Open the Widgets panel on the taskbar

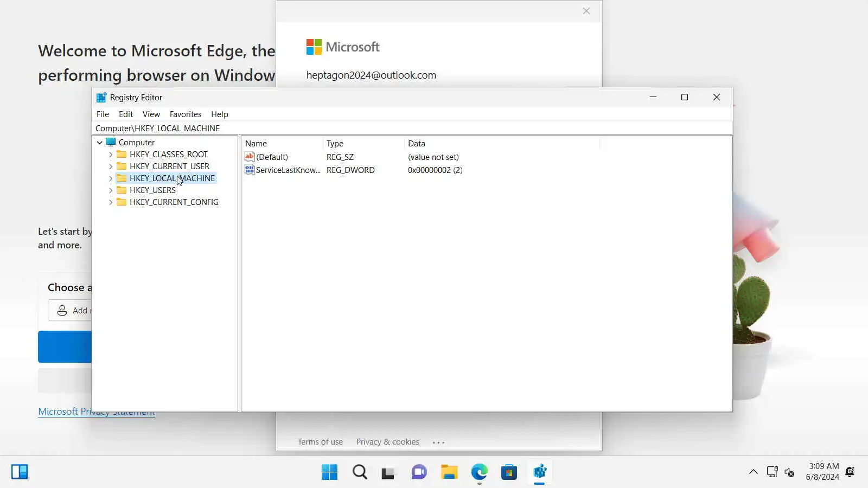tap(20, 472)
